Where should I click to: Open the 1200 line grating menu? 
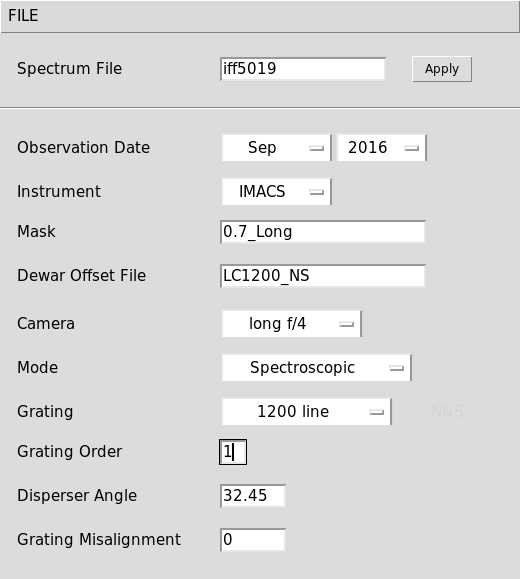click(306, 411)
